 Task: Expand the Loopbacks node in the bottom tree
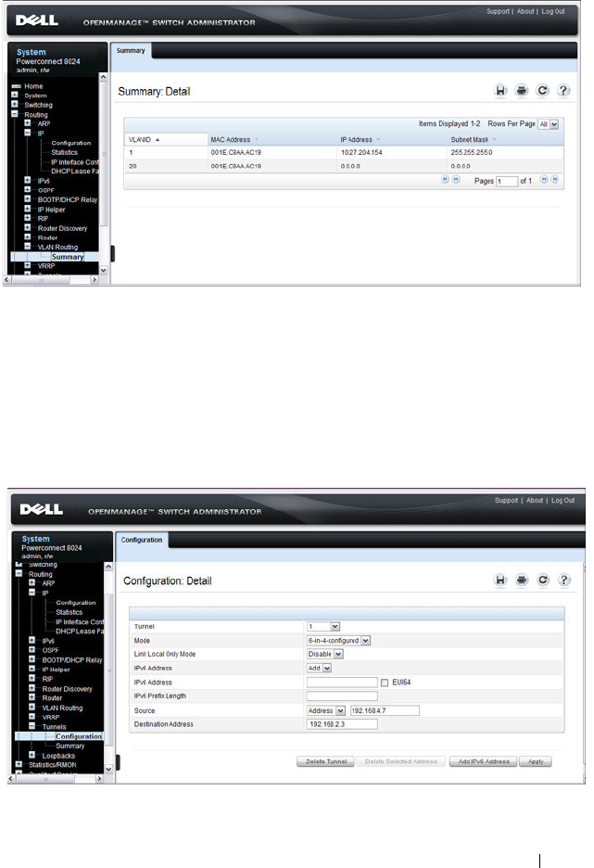click(32, 755)
